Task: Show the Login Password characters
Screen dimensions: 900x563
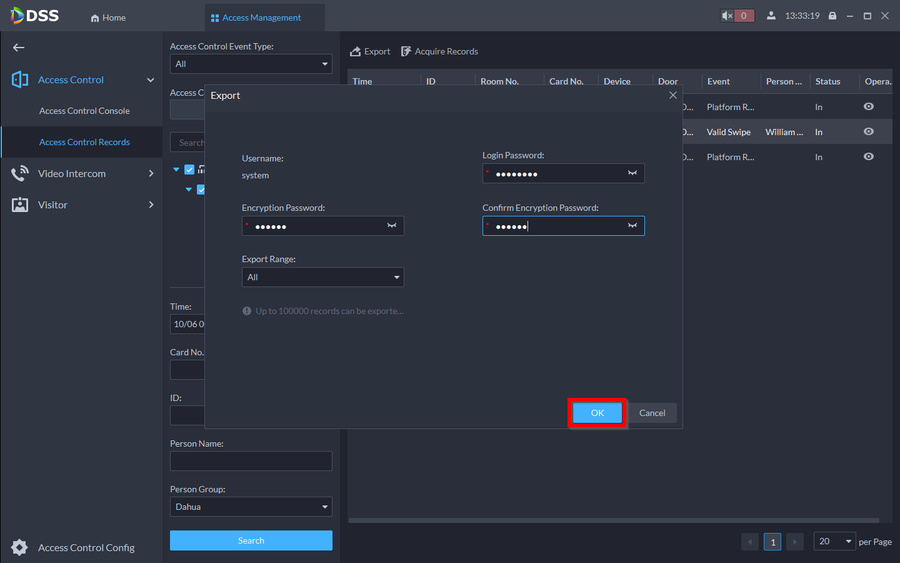Action: (x=632, y=174)
